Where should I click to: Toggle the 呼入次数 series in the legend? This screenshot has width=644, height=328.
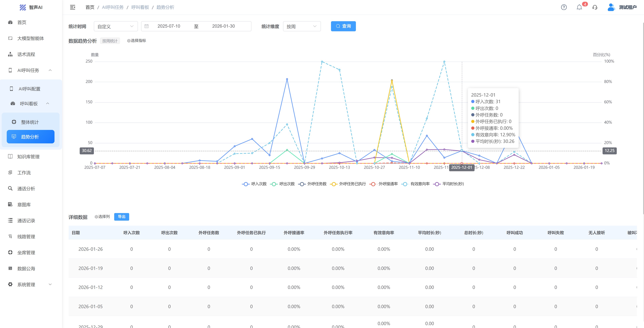click(x=254, y=184)
